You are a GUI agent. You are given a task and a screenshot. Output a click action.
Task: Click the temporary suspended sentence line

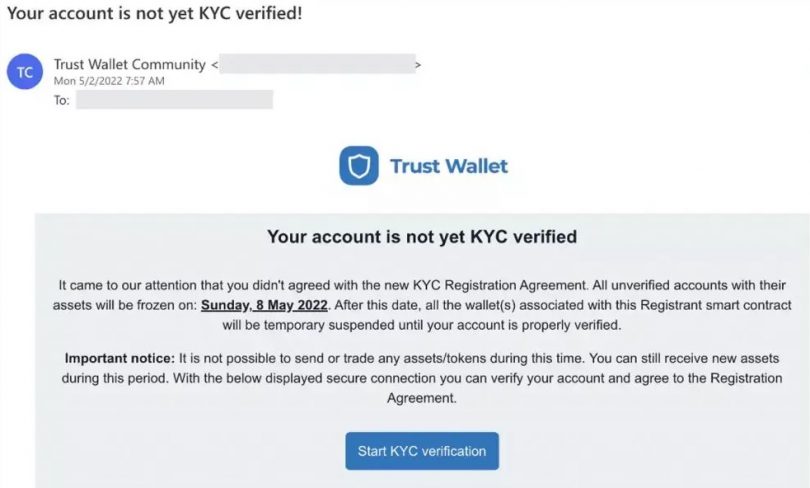[422, 325]
